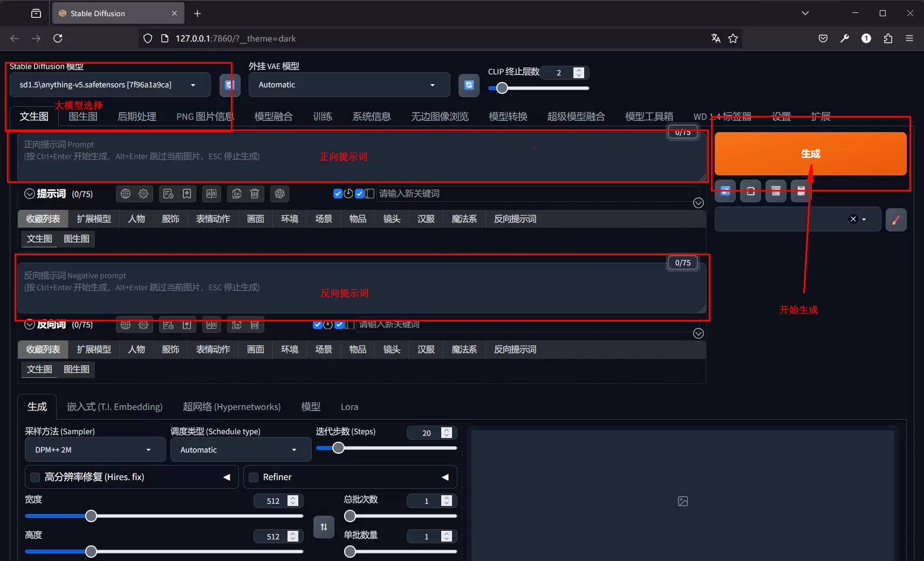Open the 采样方法 DPM++ 2M dropdown
Image resolution: width=924 pixels, height=561 pixels.
(95, 450)
